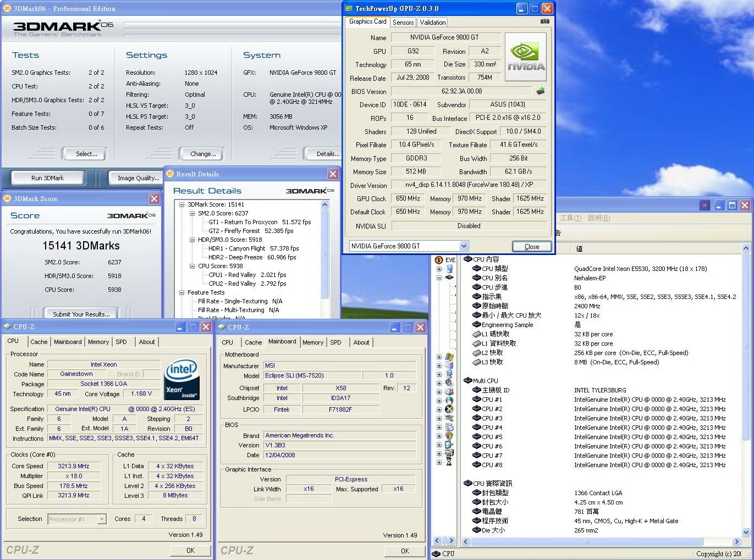This screenshot has height=560, width=754.
Task: Collapse the CPU Score: 5938 node
Action: [x=192, y=266]
